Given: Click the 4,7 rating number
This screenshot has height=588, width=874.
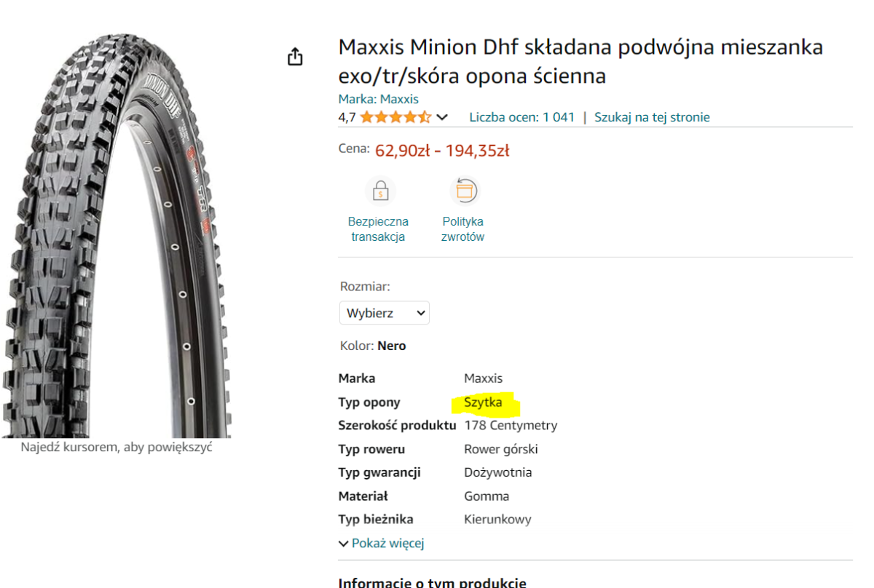Looking at the screenshot, I should tap(347, 117).
